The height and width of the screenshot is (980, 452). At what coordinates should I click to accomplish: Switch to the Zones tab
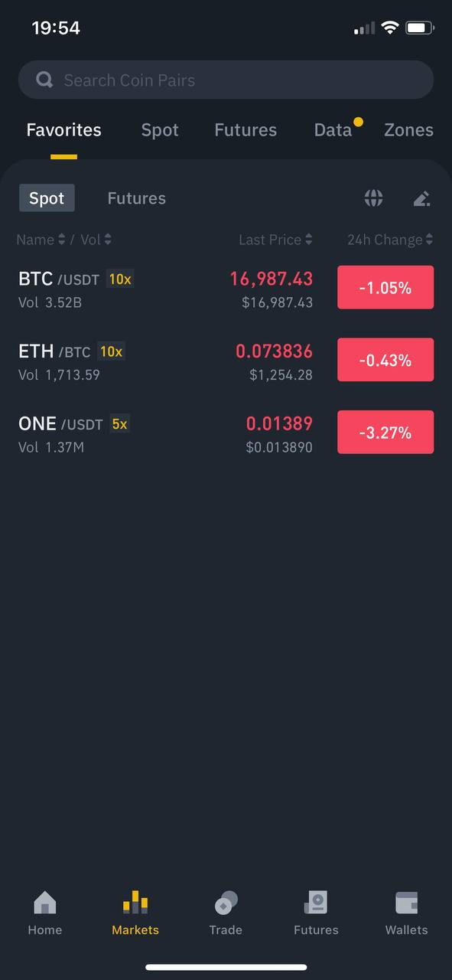(x=408, y=130)
